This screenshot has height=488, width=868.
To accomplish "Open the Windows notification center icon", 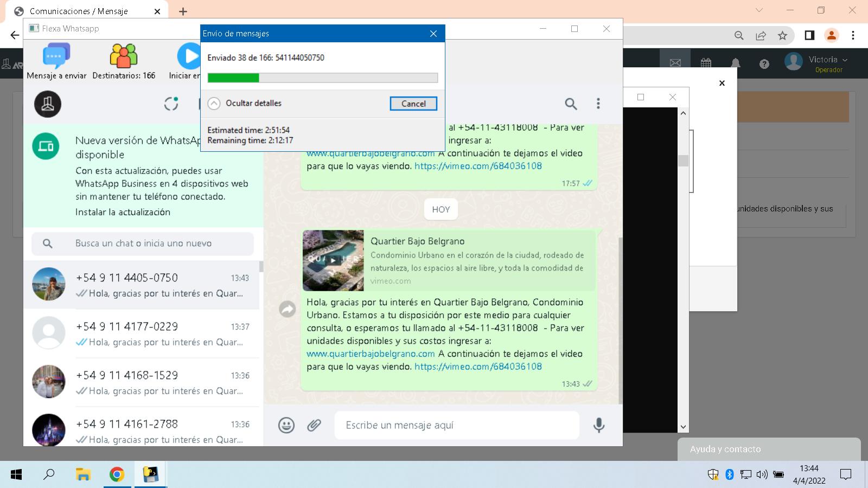I will pos(846,474).
